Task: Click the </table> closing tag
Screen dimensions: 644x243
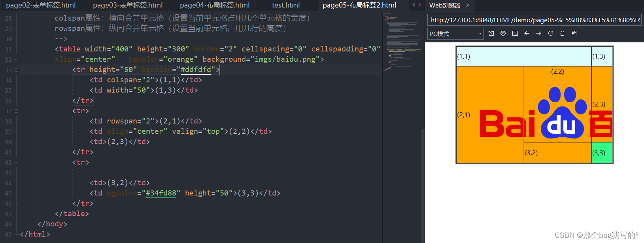Action: tap(72, 214)
